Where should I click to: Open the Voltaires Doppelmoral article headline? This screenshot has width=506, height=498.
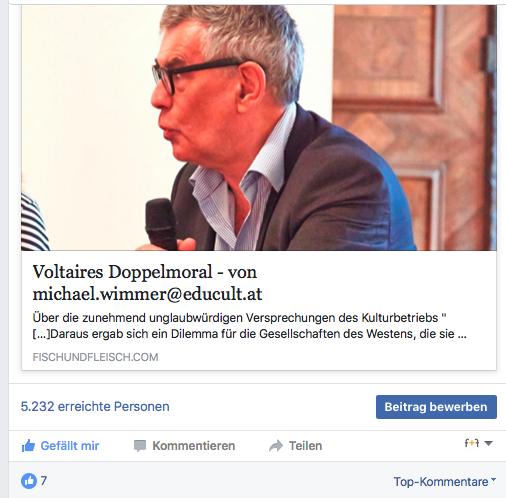point(145,272)
